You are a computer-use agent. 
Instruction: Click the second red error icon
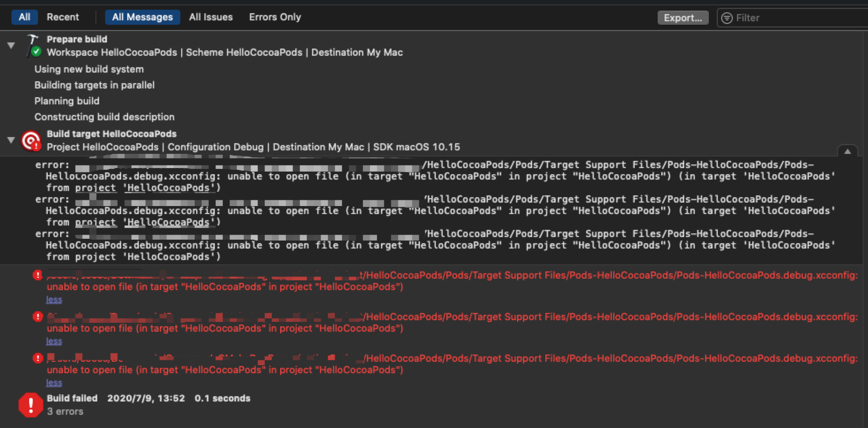click(38, 317)
